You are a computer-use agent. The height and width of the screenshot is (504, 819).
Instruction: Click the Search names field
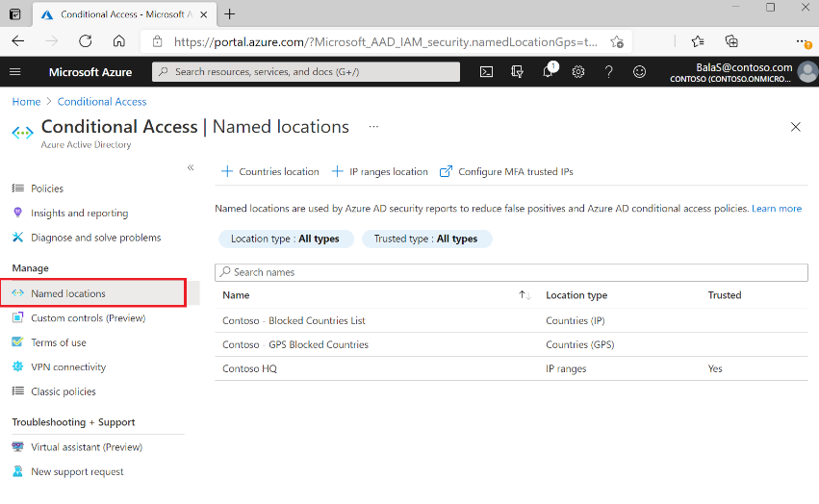pos(511,272)
